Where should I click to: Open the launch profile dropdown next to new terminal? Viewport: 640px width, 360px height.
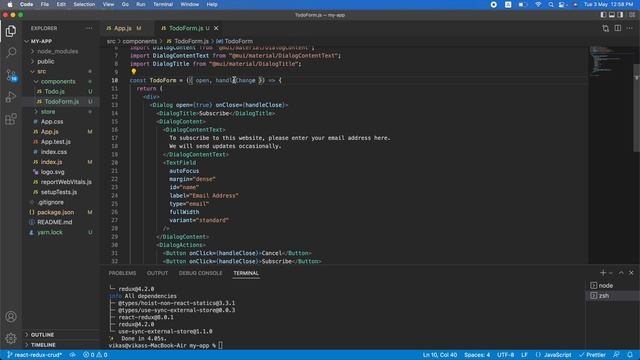[611, 273]
